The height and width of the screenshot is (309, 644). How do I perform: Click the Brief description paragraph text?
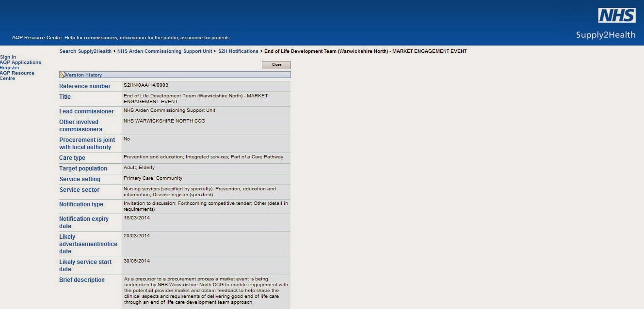pyautogui.click(x=206, y=291)
